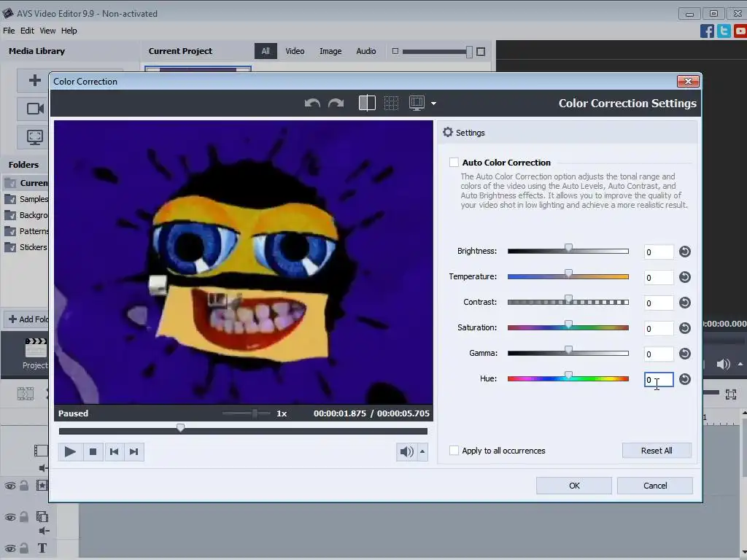Select the Video media filter tab
Viewport: 747px width, 560px height.
295,51
